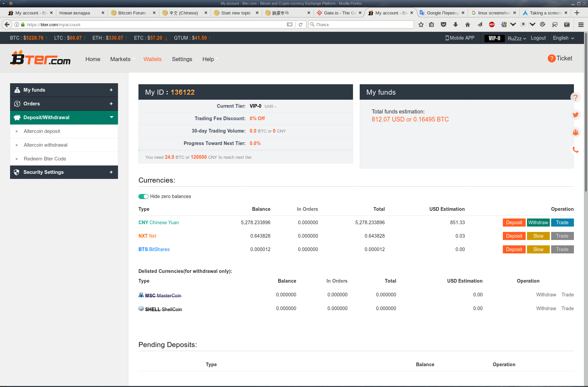This screenshot has height=387, width=588.
Task: Click the orange community people side icon
Action: [x=576, y=132]
